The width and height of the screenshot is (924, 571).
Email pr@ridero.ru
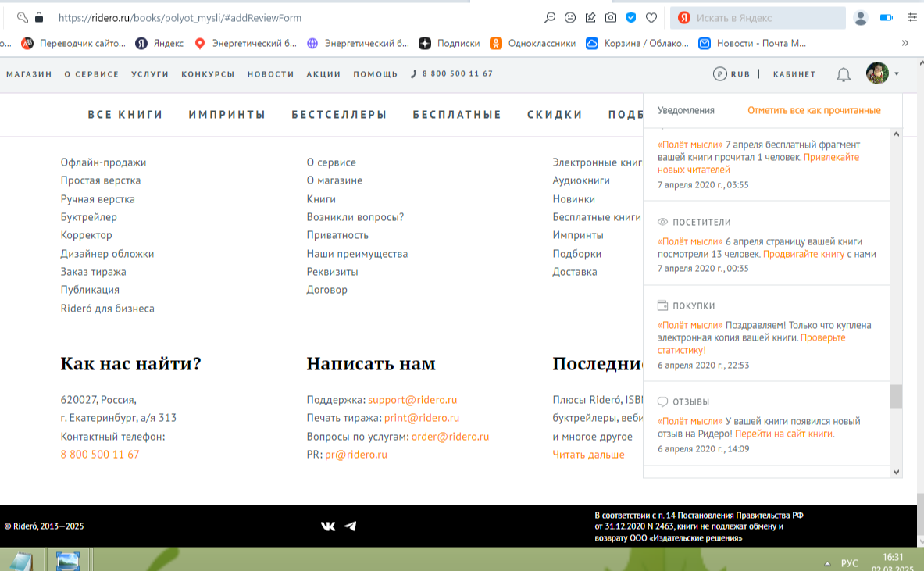356,455
